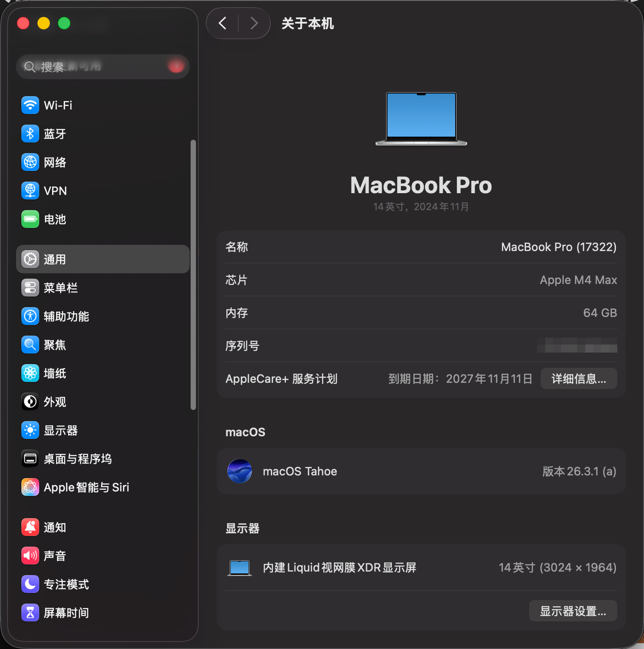Click the red close window button

click(23, 23)
